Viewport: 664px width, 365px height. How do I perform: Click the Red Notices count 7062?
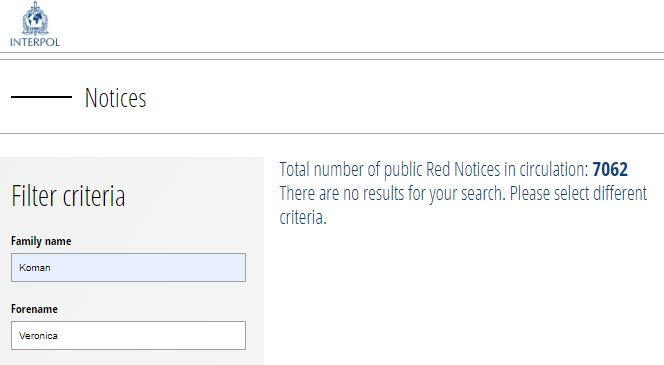(610, 169)
